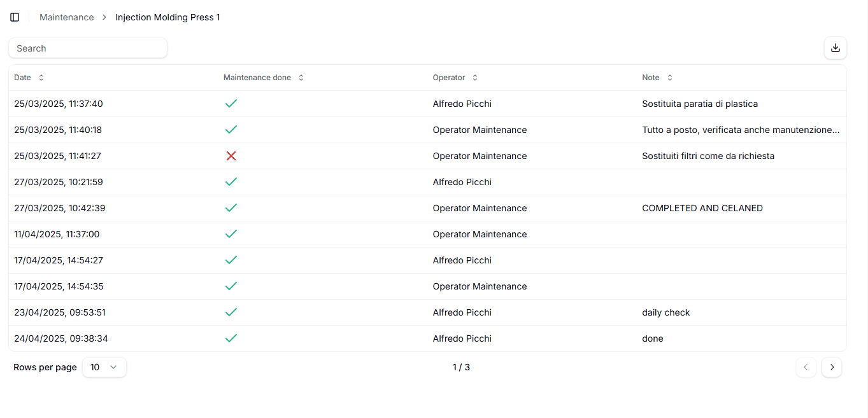Click page indicator 1 / 3
The height and width of the screenshot is (418, 868).
pos(461,367)
